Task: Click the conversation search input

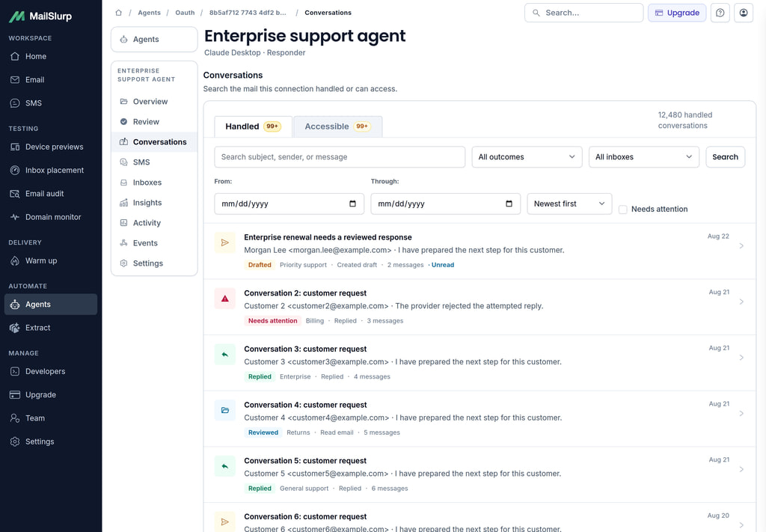Action: point(340,157)
